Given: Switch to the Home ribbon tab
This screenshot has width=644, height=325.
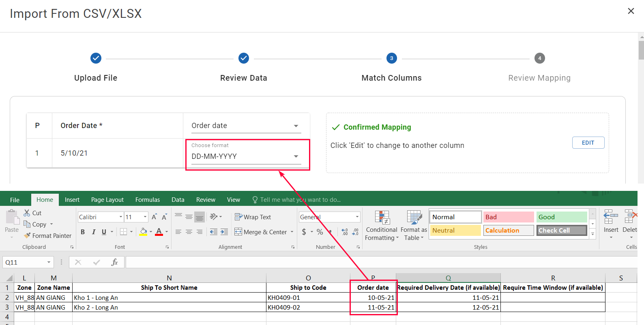Looking at the screenshot, I should tap(45, 199).
